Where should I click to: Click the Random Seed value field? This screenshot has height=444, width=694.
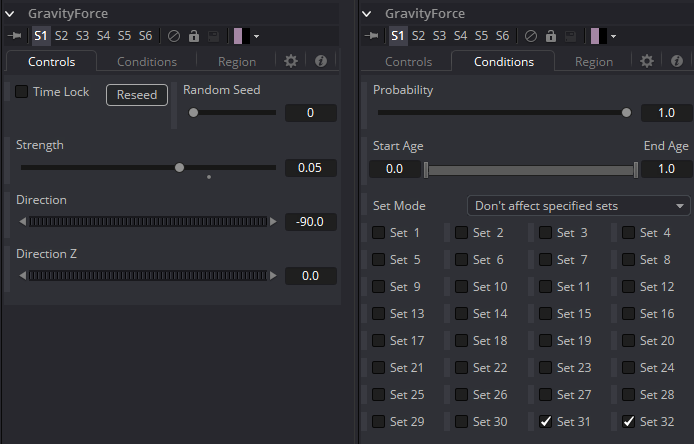310,113
